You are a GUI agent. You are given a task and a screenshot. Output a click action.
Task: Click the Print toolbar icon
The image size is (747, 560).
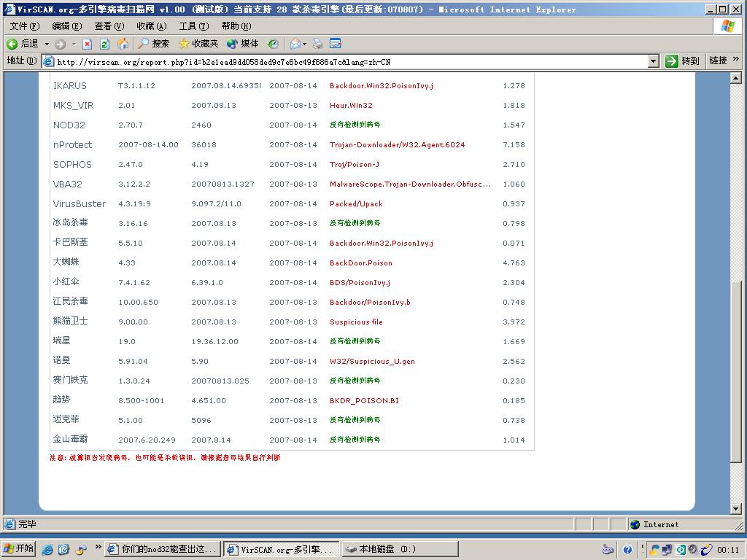coord(318,44)
